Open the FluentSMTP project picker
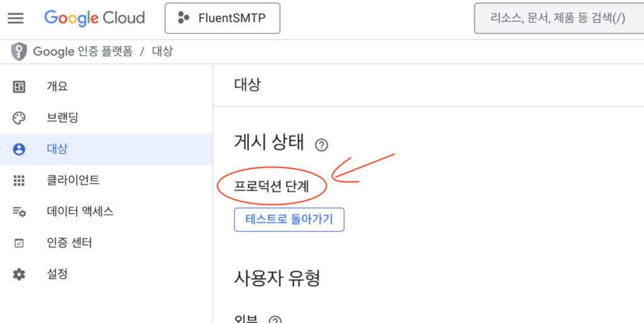 coord(222,18)
